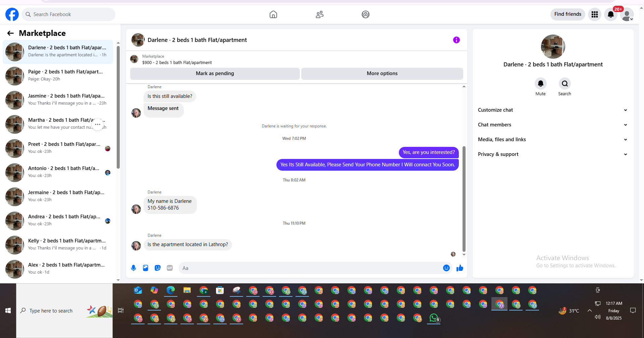Click the taskbar Type here to search box

(x=64, y=311)
